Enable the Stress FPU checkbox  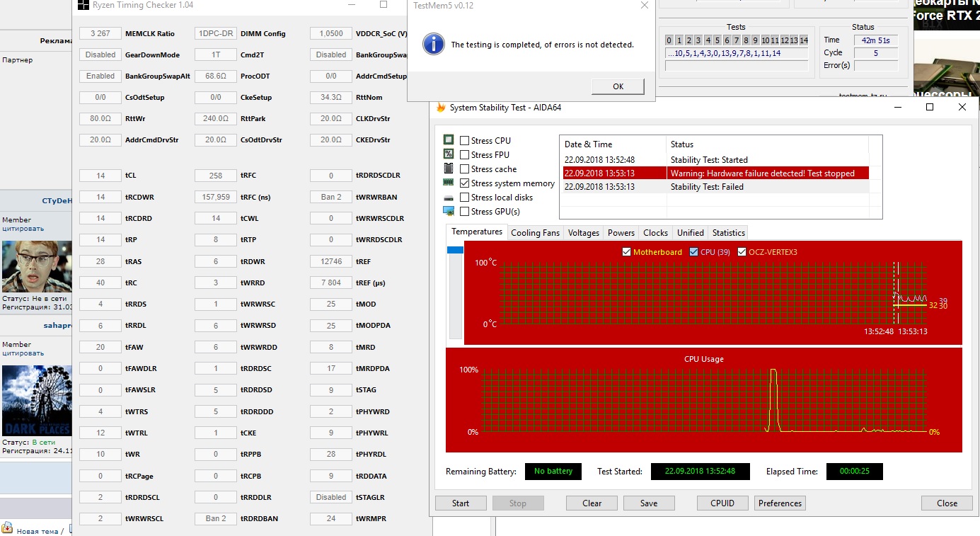tap(464, 155)
